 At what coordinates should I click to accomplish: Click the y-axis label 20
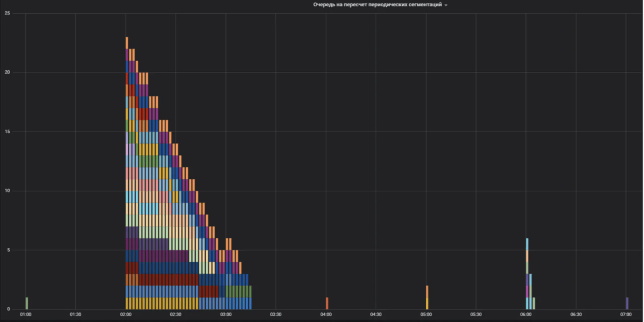(7, 72)
